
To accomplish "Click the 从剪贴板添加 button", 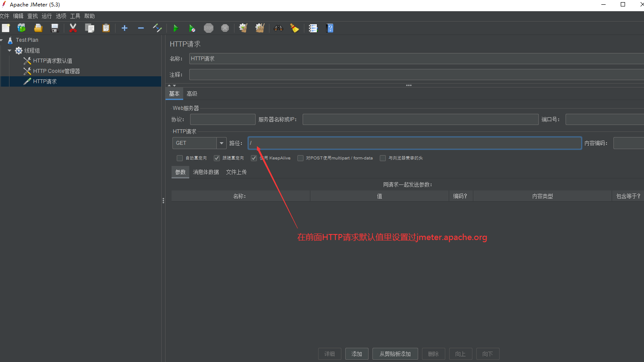I will pos(395,354).
